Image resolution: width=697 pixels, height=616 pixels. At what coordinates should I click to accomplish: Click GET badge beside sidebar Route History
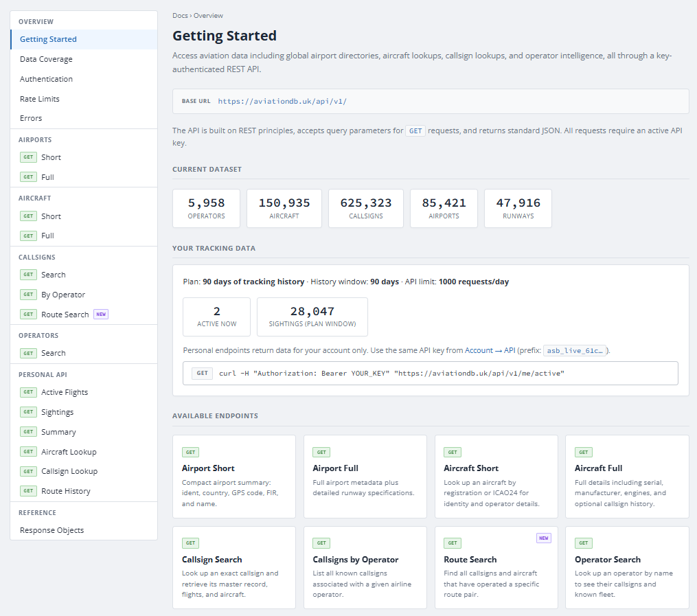[x=28, y=491]
